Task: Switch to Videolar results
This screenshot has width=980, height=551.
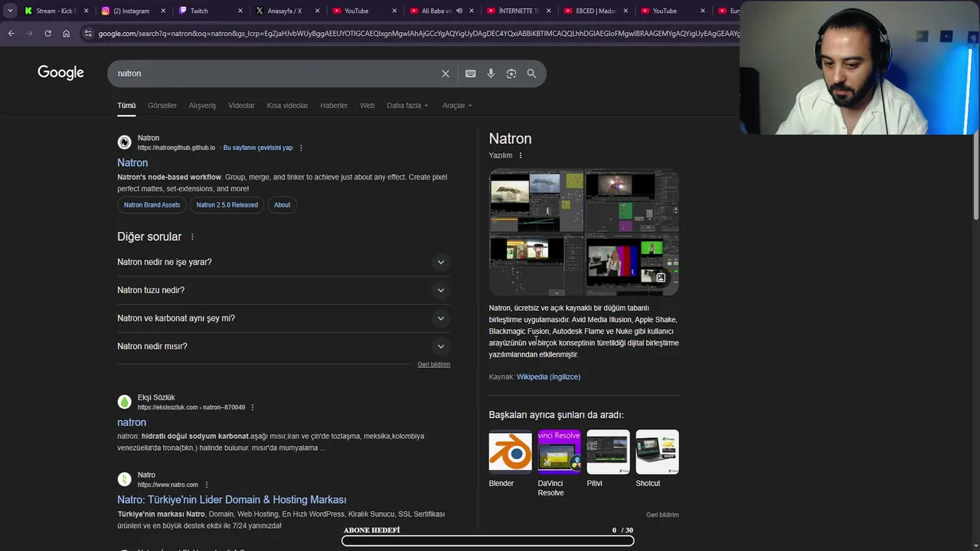Action: click(241, 106)
